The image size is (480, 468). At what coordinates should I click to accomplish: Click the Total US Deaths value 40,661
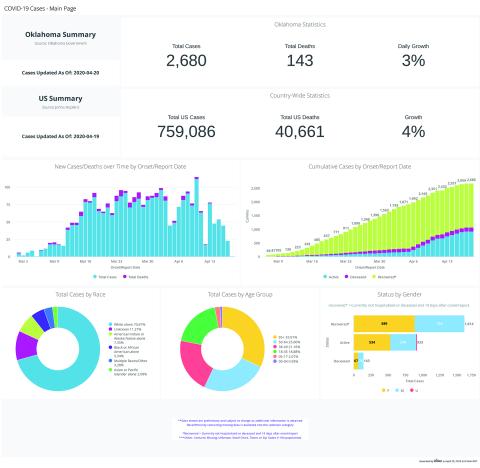tap(300, 131)
